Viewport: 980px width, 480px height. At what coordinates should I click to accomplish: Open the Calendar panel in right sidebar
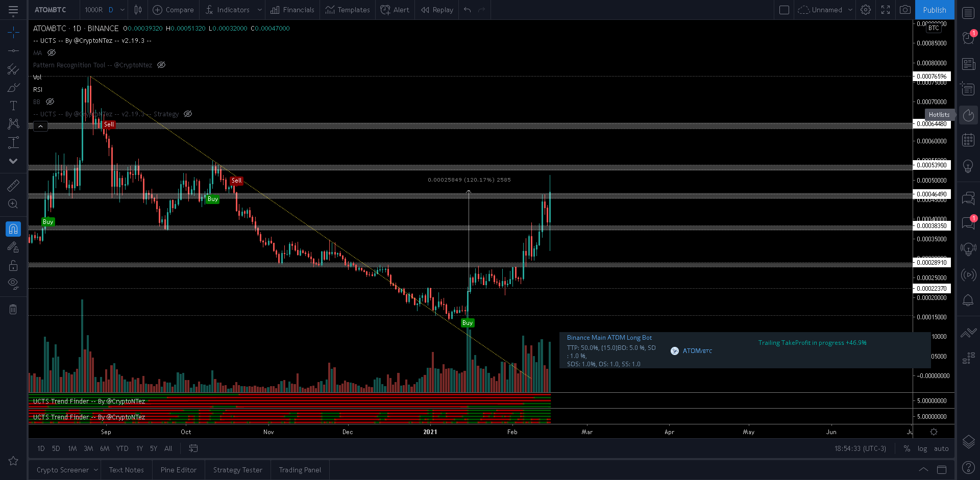coord(968,140)
